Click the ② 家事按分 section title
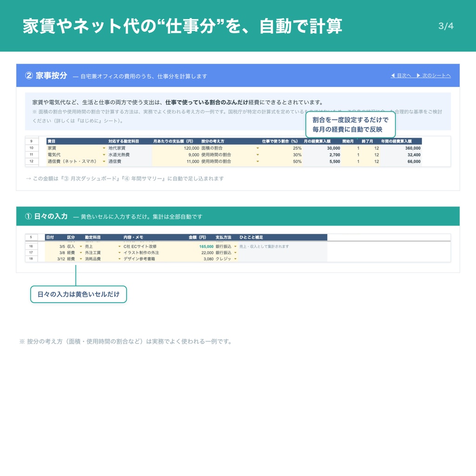 pos(46,76)
